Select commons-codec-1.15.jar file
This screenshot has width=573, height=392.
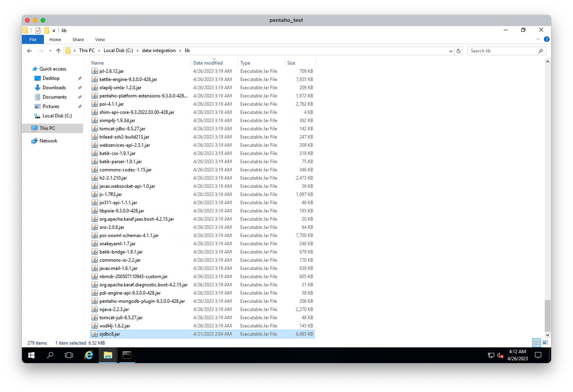[125, 169]
